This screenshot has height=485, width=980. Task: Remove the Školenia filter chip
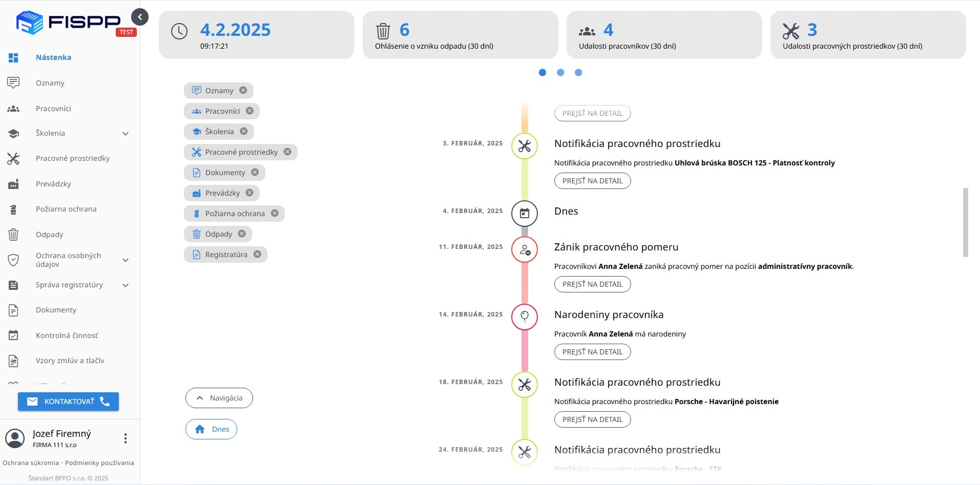(244, 131)
